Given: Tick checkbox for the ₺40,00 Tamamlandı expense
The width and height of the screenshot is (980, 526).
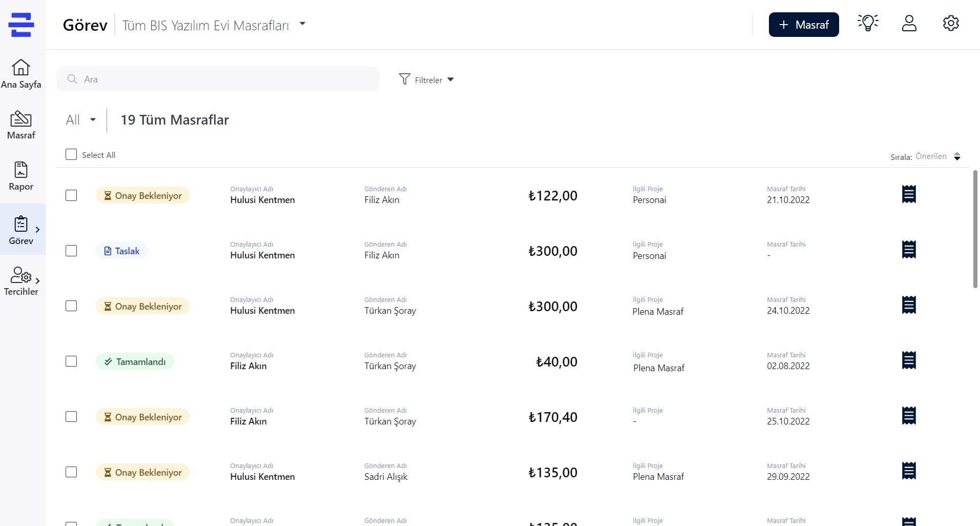Looking at the screenshot, I should point(71,361).
